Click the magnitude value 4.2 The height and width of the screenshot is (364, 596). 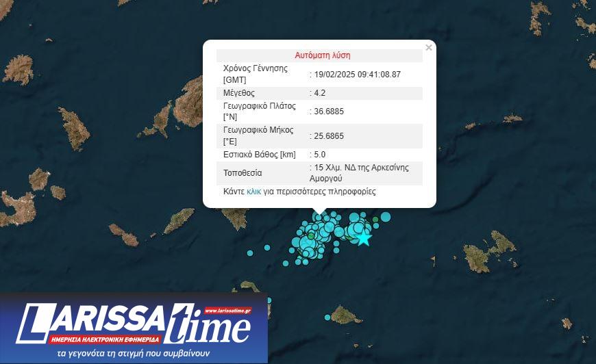pyautogui.click(x=321, y=92)
